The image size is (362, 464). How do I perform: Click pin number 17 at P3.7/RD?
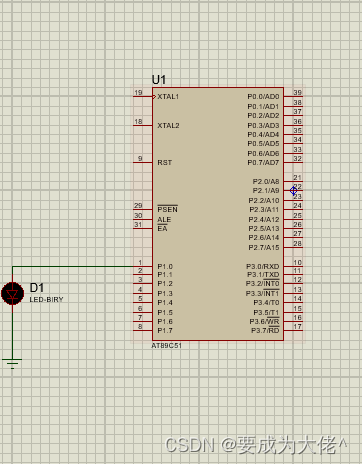tap(297, 326)
